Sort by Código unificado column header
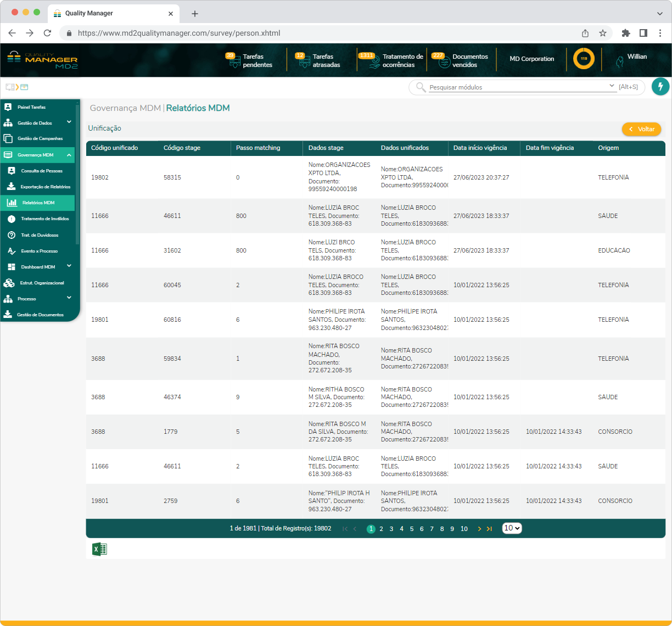This screenshot has height=626, width=672. 115,148
